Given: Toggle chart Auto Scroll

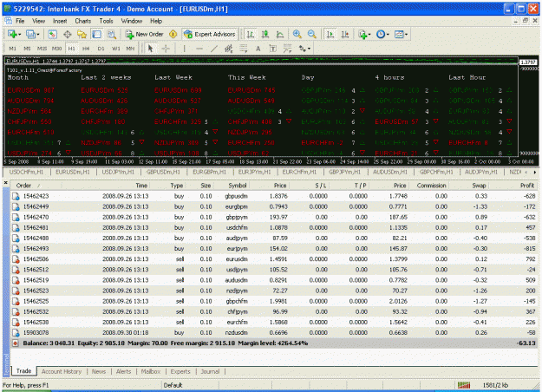Looking at the screenshot, I should [330, 34].
